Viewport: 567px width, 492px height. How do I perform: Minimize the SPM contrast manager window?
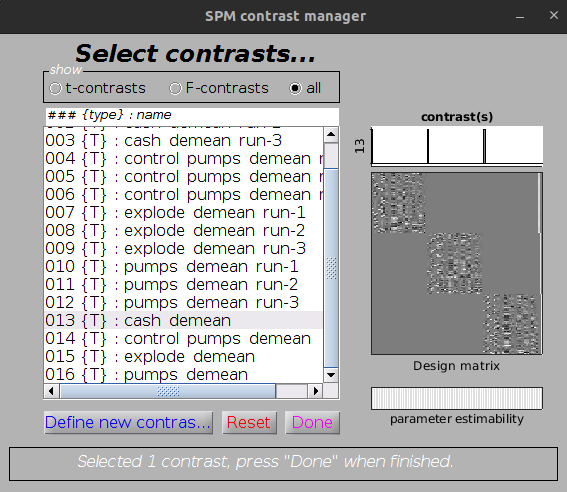coord(520,16)
